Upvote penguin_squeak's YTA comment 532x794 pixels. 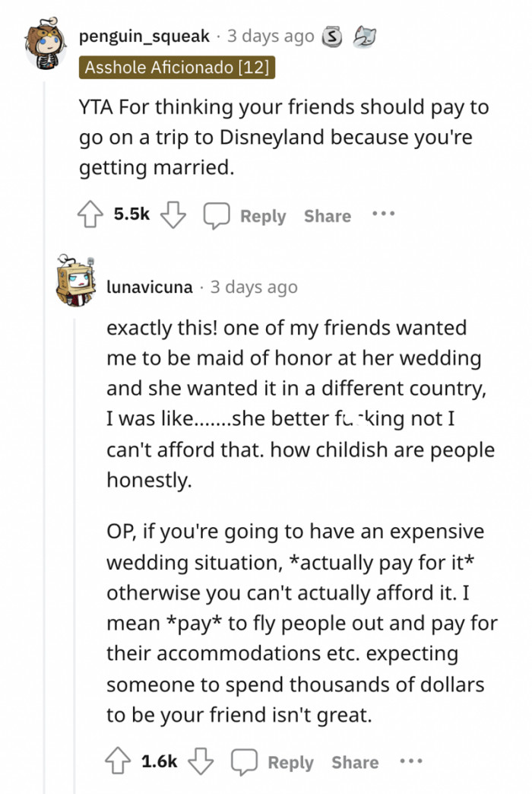tap(90, 215)
